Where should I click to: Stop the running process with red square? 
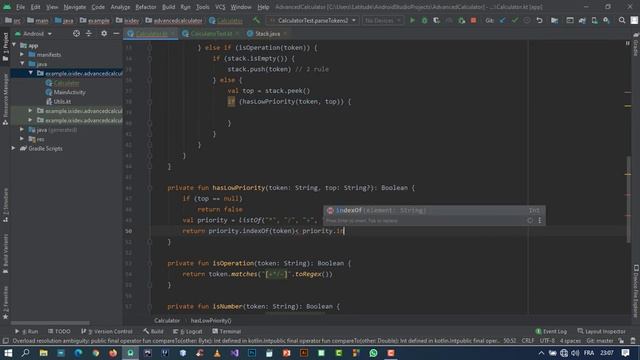pyautogui.click(x=473, y=20)
